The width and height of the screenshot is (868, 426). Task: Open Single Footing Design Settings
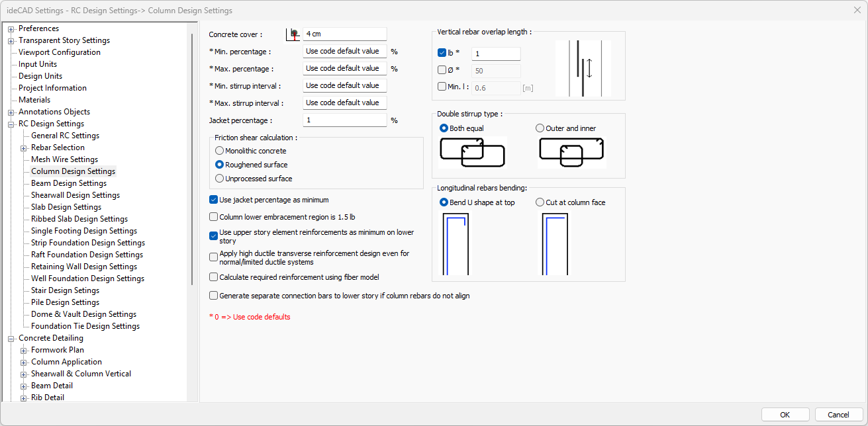pos(84,231)
